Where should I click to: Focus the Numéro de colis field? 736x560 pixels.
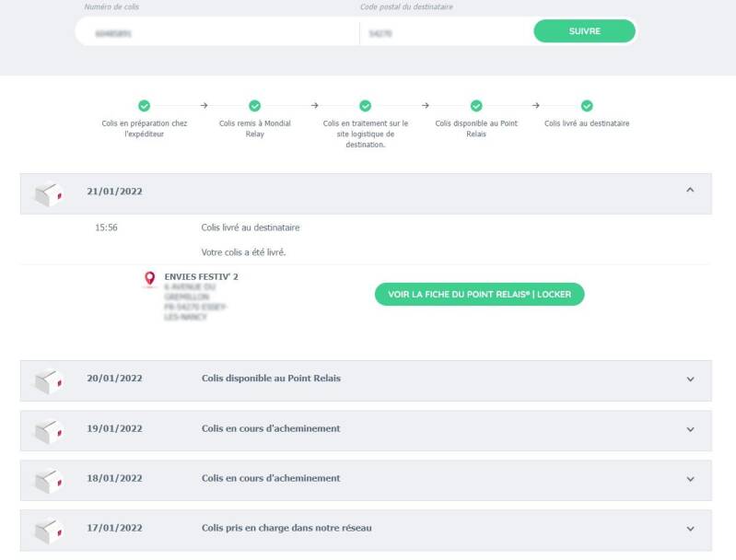pyautogui.click(x=216, y=32)
